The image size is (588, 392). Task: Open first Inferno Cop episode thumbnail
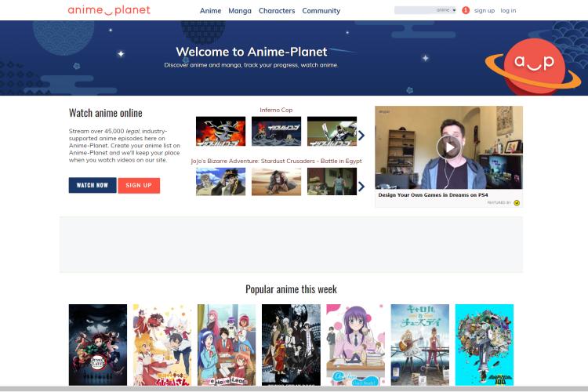coord(220,131)
